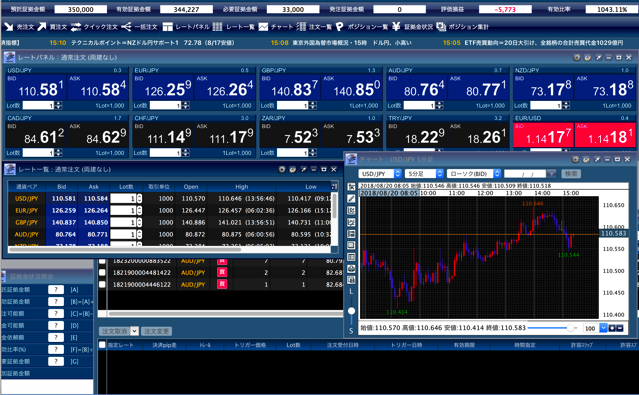Open the chart date picker arrow
Image resolution: width=639 pixels, height=395 pixels.
[x=551, y=174]
